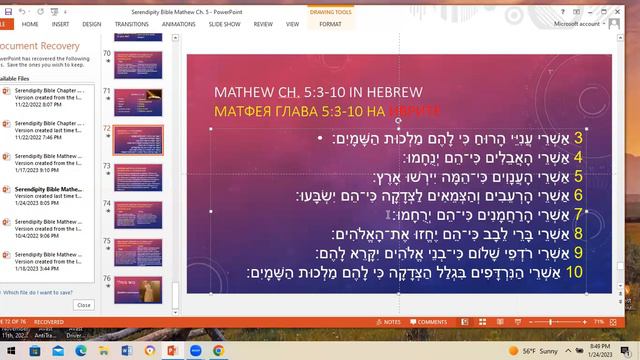Open recovered file dated 11/22/2022 7:46 PM

[47, 130]
